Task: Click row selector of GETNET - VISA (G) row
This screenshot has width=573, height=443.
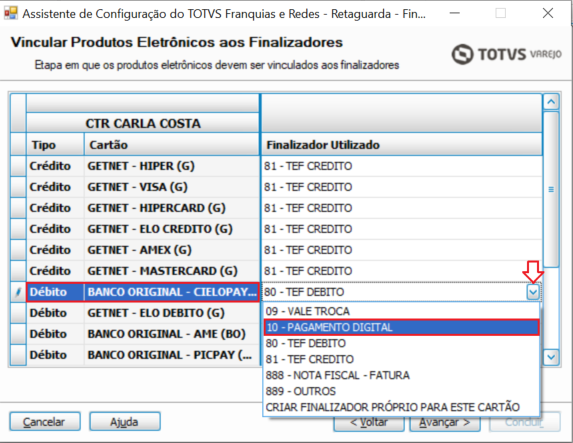Action: [18, 187]
